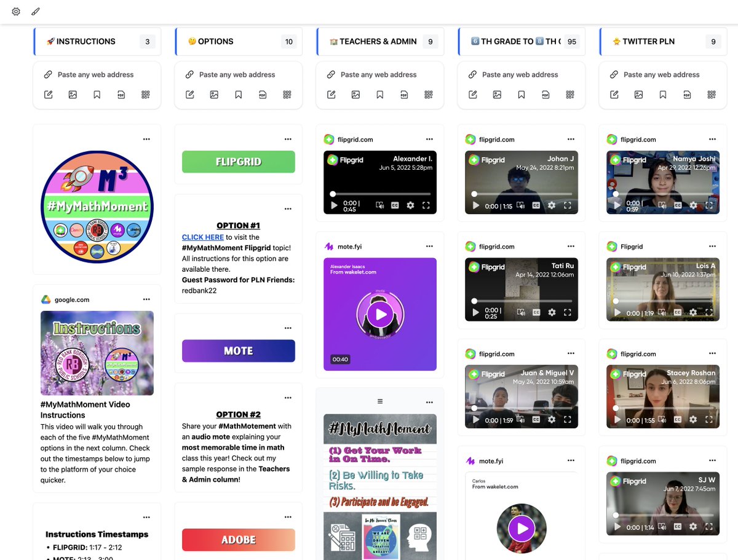This screenshot has height=560, width=738.
Task: Toggle closed captions on Stacey Roshan video
Action: tap(678, 420)
